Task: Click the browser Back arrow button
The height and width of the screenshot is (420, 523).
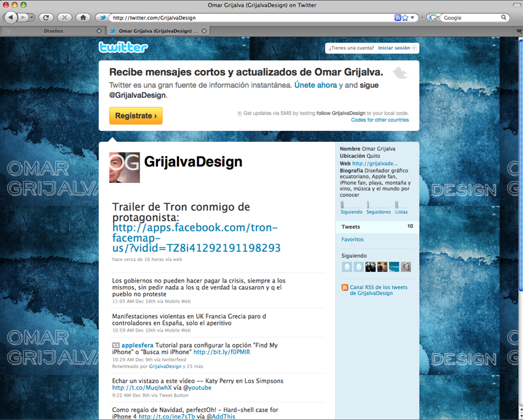Action: [10, 17]
